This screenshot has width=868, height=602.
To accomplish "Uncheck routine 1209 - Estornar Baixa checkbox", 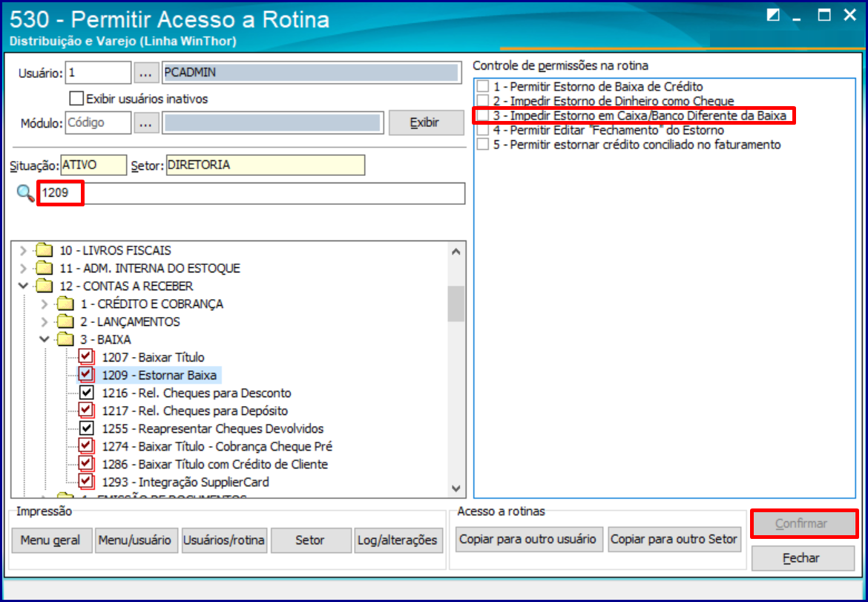I will point(86,375).
